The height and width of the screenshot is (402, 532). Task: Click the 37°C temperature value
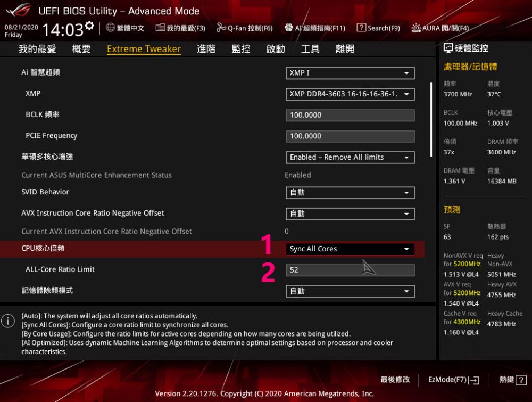494,94
